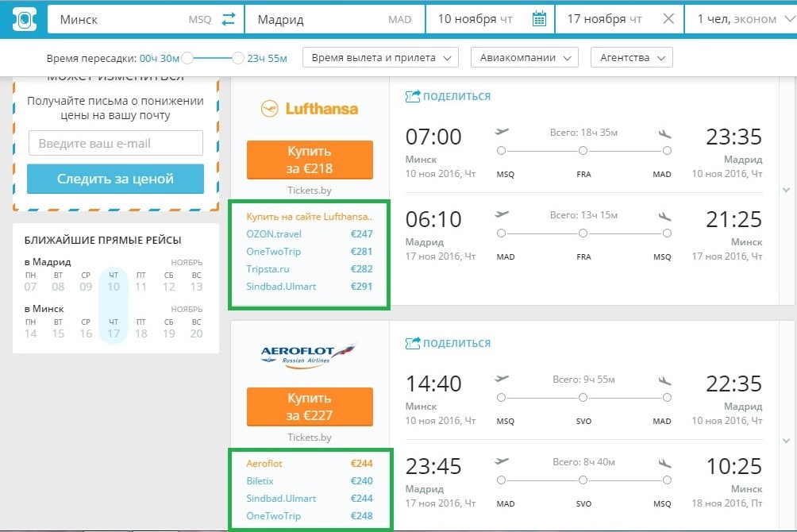Viewport: 797px width, 532px height.
Task: Click the minimum transfer time slider handle
Action: point(187,58)
